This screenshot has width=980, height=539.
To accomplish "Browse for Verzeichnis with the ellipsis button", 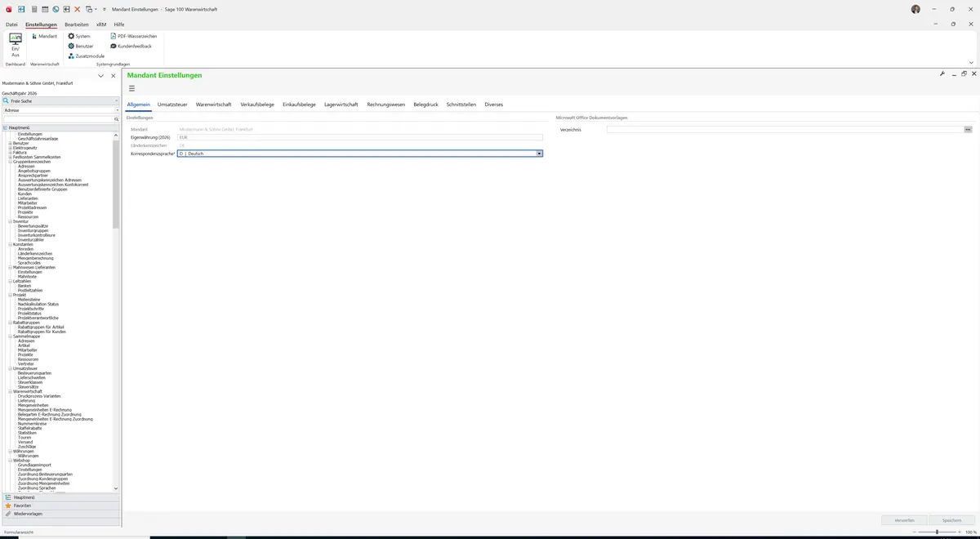I will (968, 129).
